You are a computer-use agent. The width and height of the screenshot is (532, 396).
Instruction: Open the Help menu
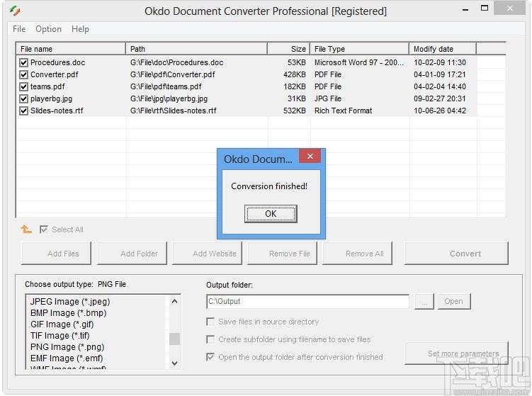[80, 29]
